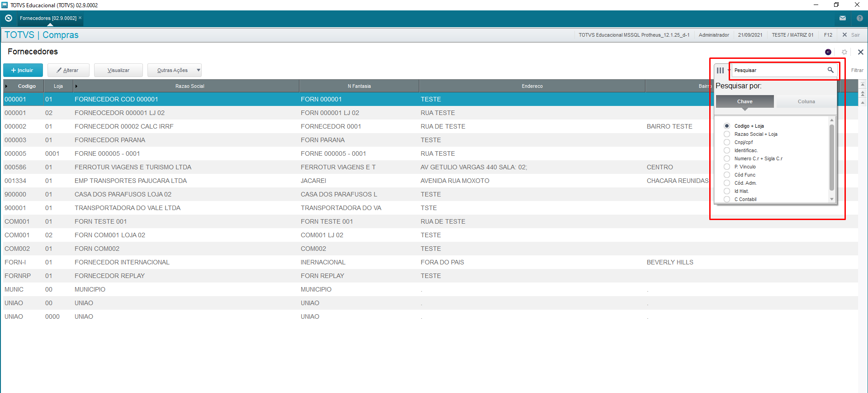Click the down arrow in the search list scrollbar
The height and width of the screenshot is (393, 868).
coord(831,199)
